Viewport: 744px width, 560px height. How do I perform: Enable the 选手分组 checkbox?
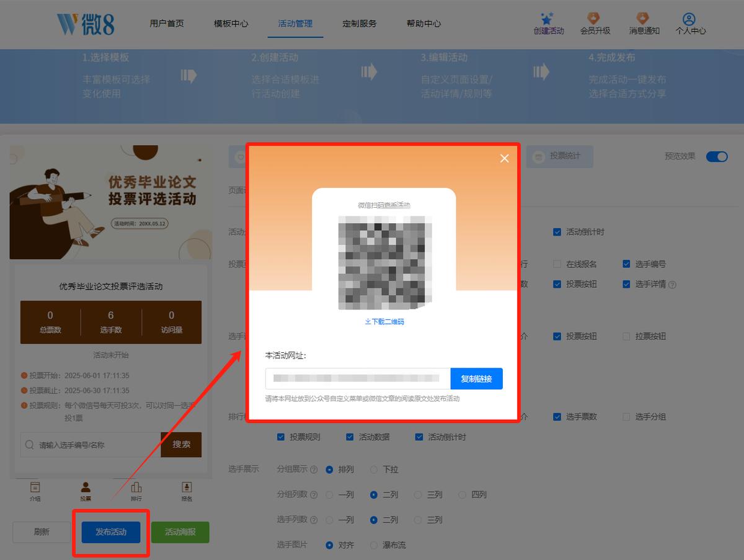click(x=627, y=417)
